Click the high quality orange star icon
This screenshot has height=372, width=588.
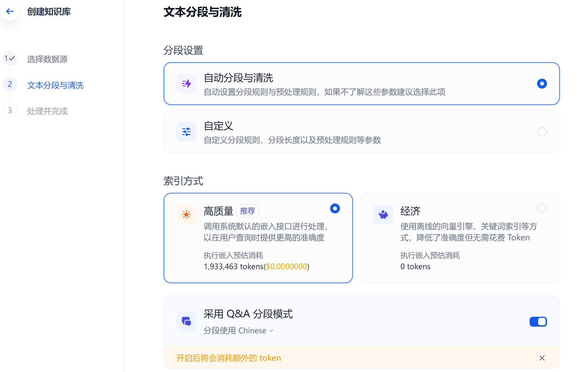[x=186, y=214]
